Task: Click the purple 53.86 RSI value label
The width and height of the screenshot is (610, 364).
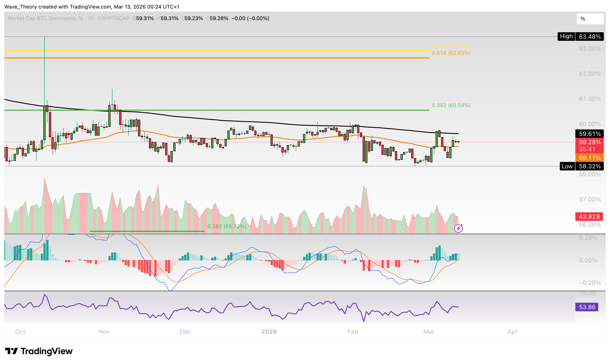Action: click(587, 307)
